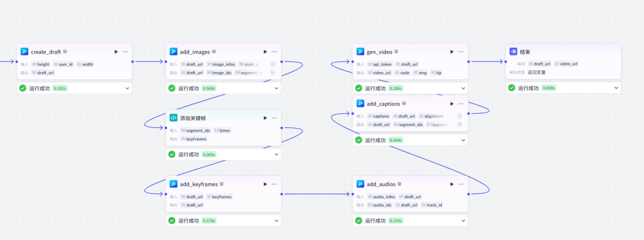Screen dimensions: 644x240
Task: Click the output port on add_keyframes node
Action: click(x=281, y=194)
